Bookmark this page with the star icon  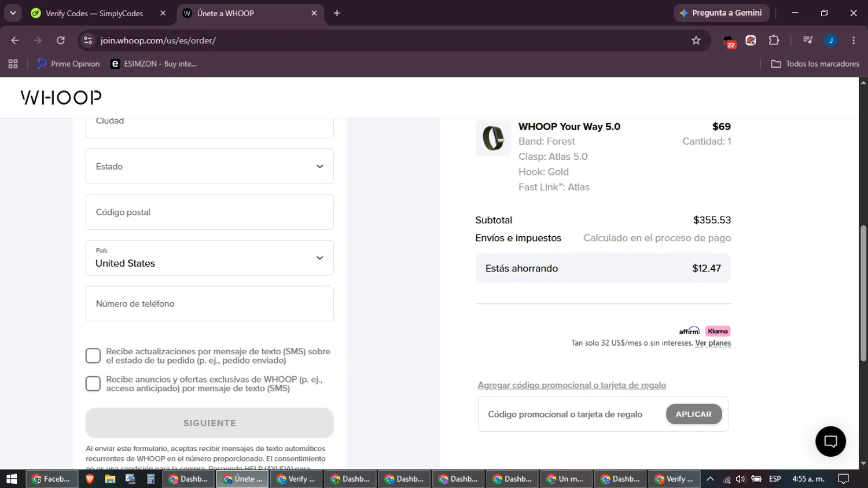click(696, 41)
